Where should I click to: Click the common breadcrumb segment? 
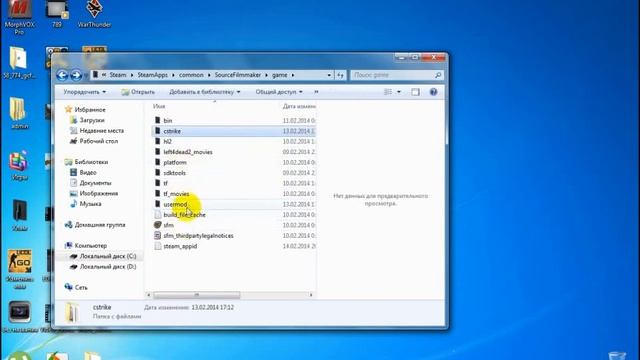(191, 75)
